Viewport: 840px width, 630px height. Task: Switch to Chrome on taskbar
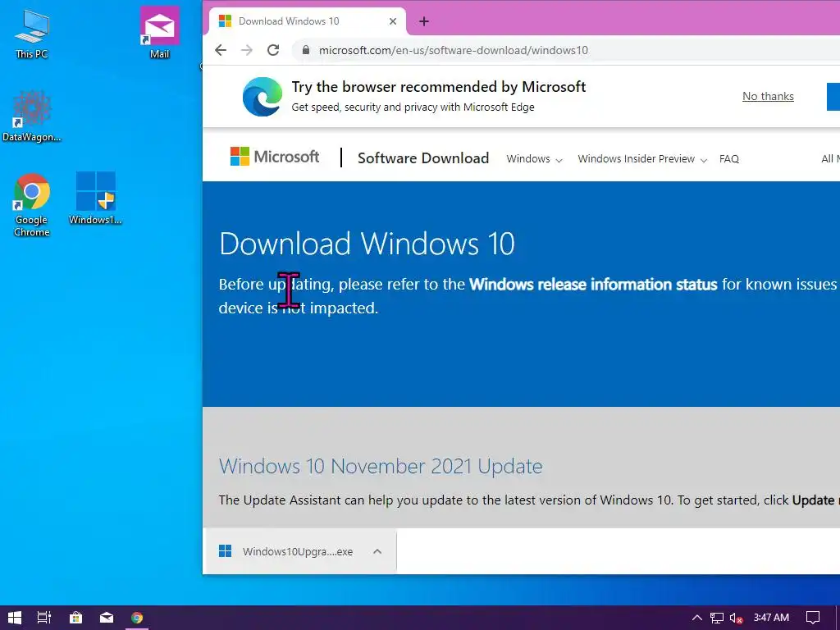(x=137, y=618)
